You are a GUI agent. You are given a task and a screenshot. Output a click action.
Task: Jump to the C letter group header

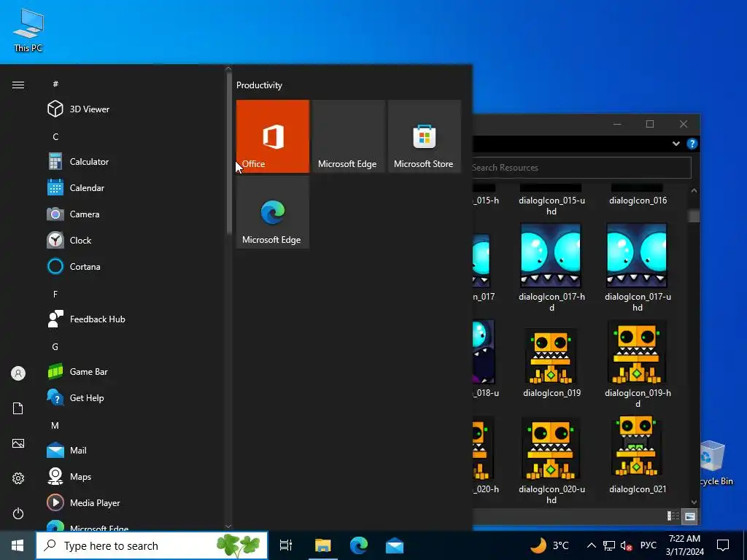(x=55, y=136)
